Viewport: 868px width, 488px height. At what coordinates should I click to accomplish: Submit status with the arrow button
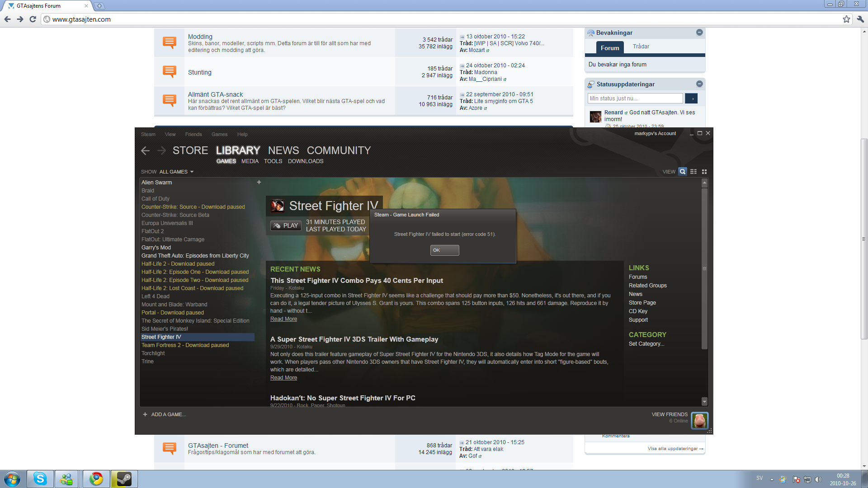click(x=691, y=99)
